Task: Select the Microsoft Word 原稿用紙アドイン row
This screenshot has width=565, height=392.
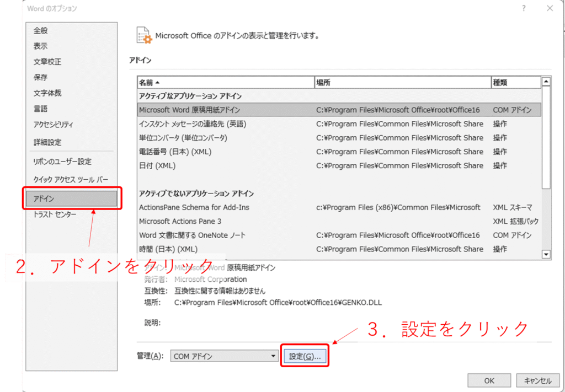Action: point(339,110)
